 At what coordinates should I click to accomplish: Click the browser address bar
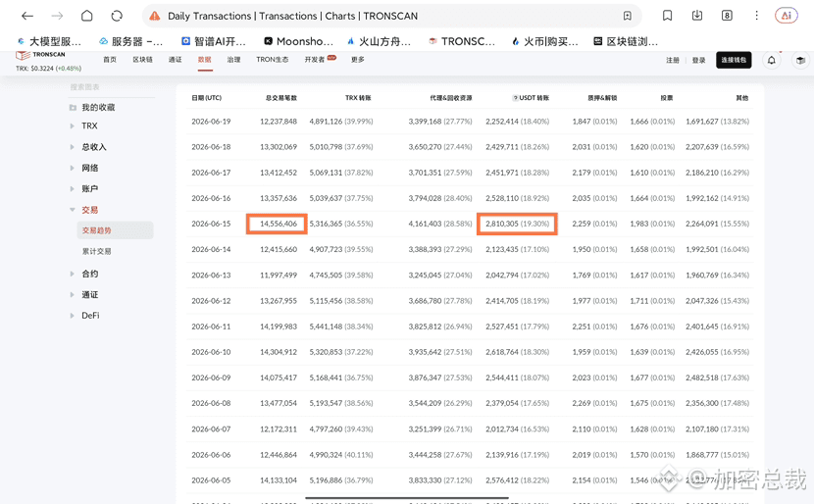392,16
